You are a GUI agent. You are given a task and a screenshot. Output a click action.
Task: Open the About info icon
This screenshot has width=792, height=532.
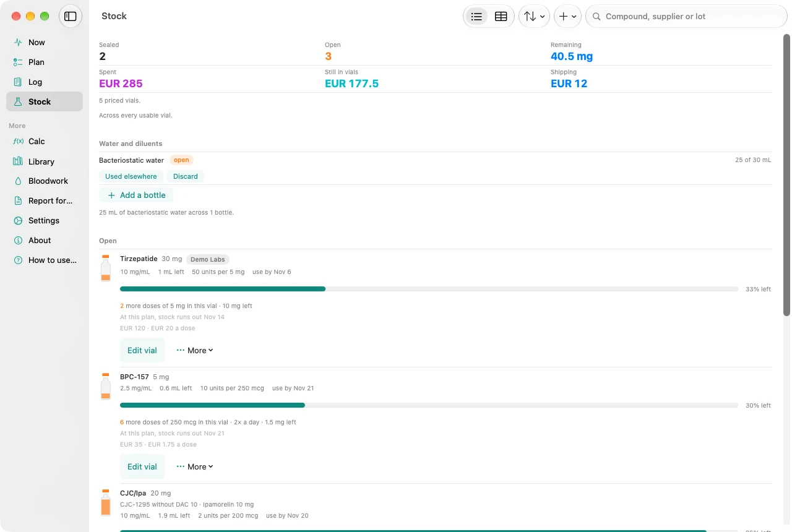18,241
